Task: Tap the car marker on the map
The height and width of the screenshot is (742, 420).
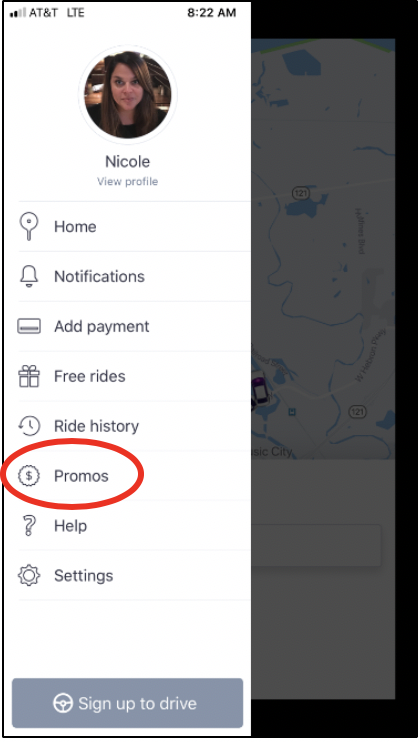Action: click(x=258, y=389)
